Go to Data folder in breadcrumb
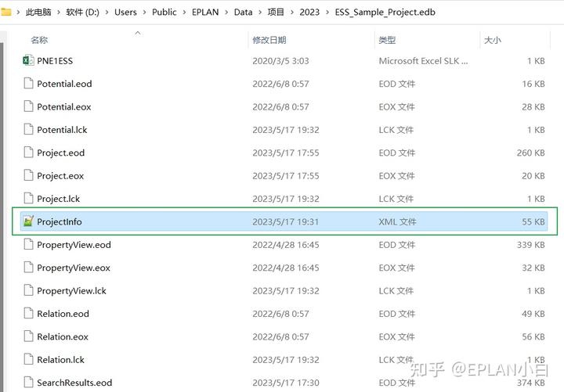 [x=243, y=13]
